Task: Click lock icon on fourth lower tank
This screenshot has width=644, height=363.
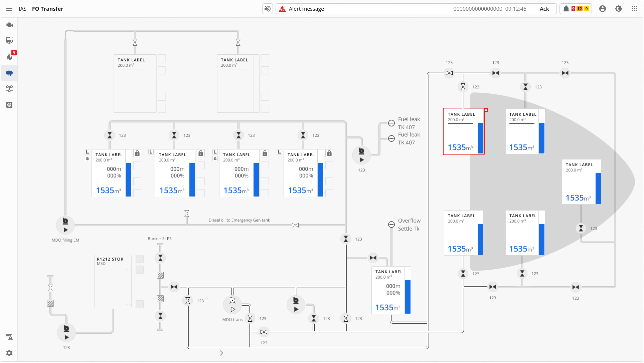Action: click(329, 153)
